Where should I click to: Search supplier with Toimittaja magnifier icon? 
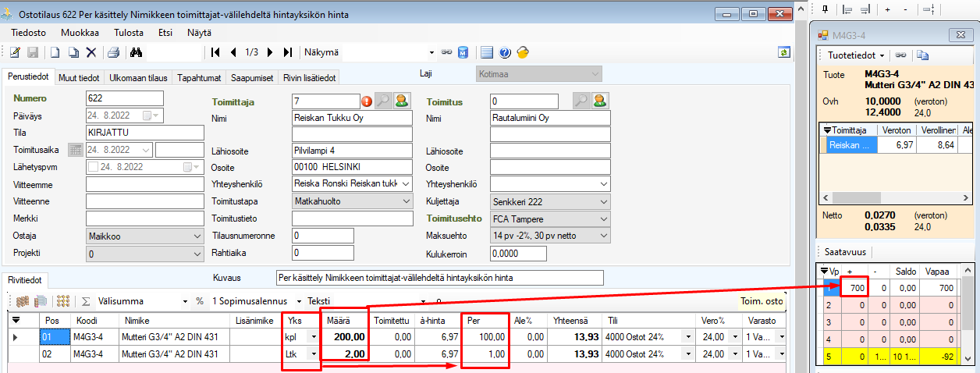383,101
